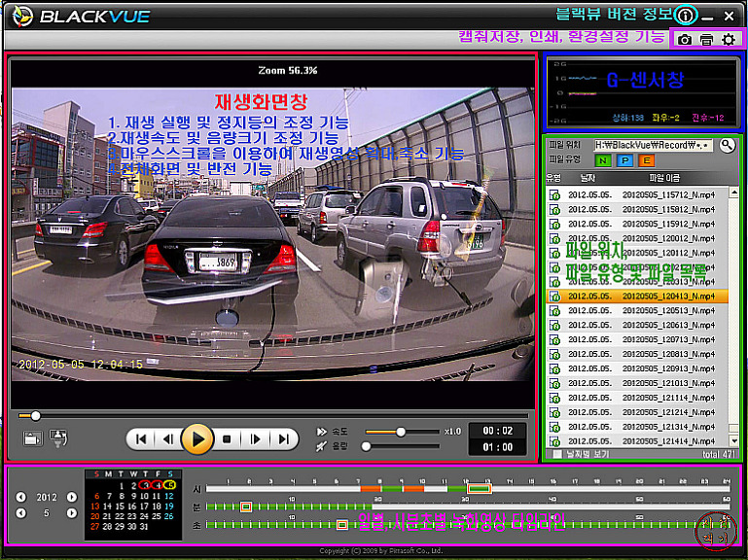Stop playback
The height and width of the screenshot is (560, 748).
click(x=227, y=438)
